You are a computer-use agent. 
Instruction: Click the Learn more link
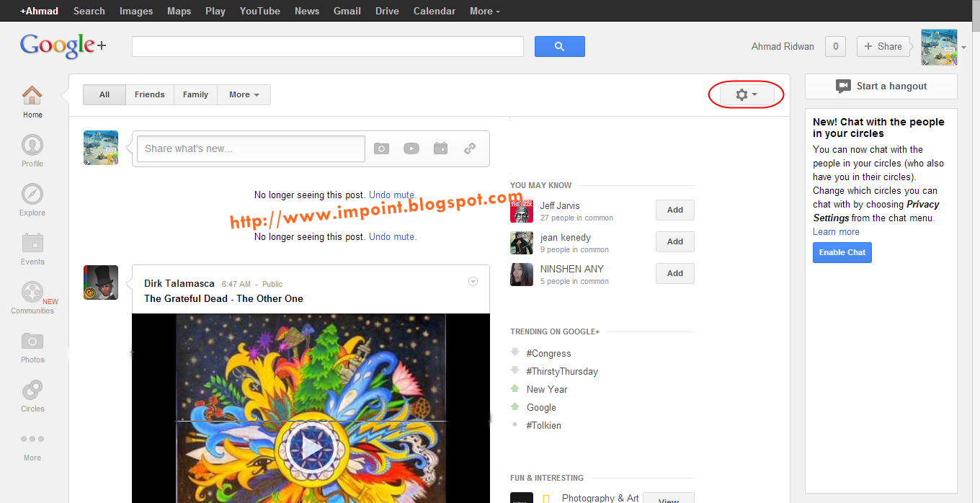[x=836, y=231]
